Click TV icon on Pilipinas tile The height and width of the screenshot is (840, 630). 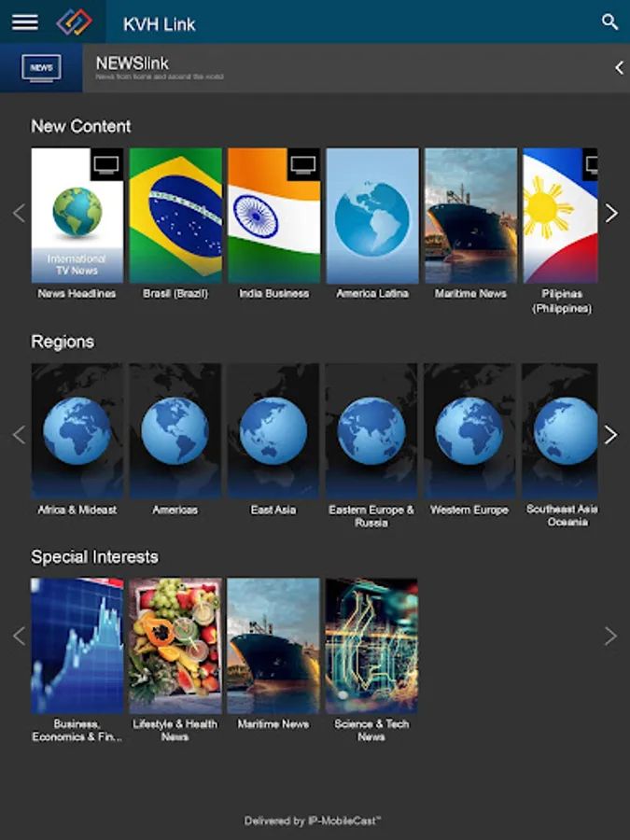[x=591, y=164]
